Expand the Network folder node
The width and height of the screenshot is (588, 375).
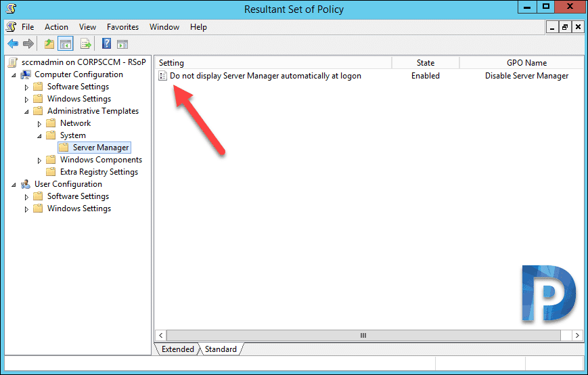pyautogui.click(x=39, y=124)
